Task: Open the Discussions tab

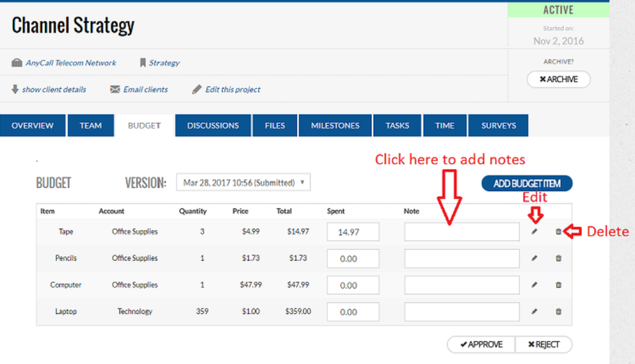Action: pos(213,125)
